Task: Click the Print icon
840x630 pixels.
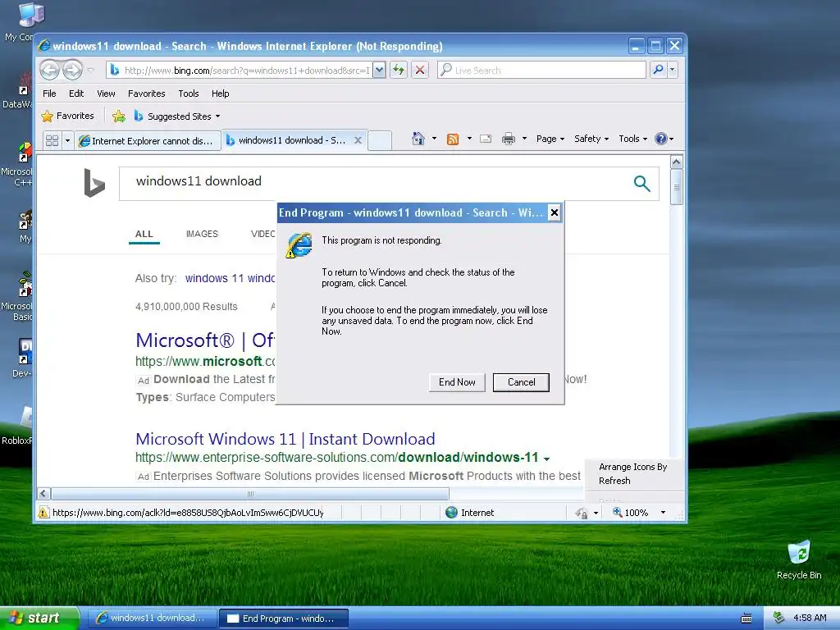Action: pyautogui.click(x=509, y=139)
